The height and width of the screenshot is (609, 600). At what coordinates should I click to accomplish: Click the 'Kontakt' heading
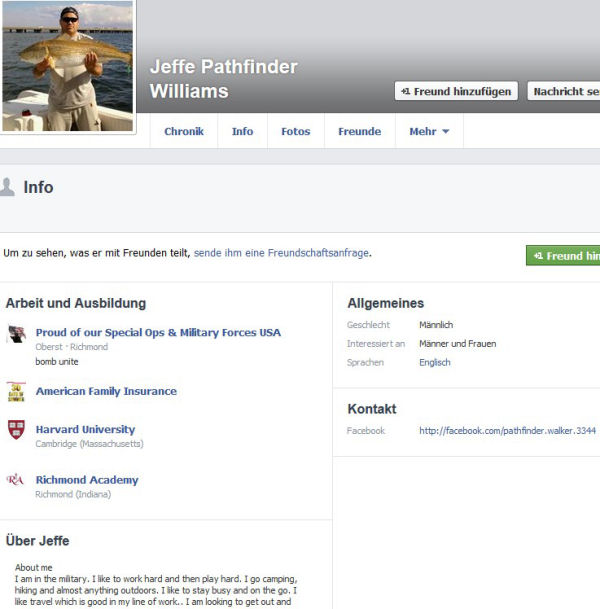click(x=372, y=409)
